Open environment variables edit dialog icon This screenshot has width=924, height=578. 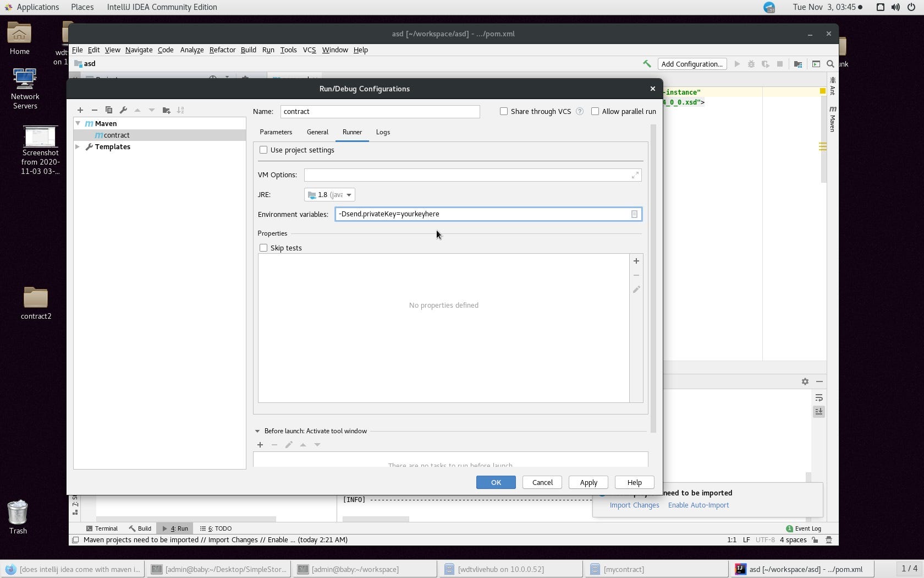tap(634, 214)
